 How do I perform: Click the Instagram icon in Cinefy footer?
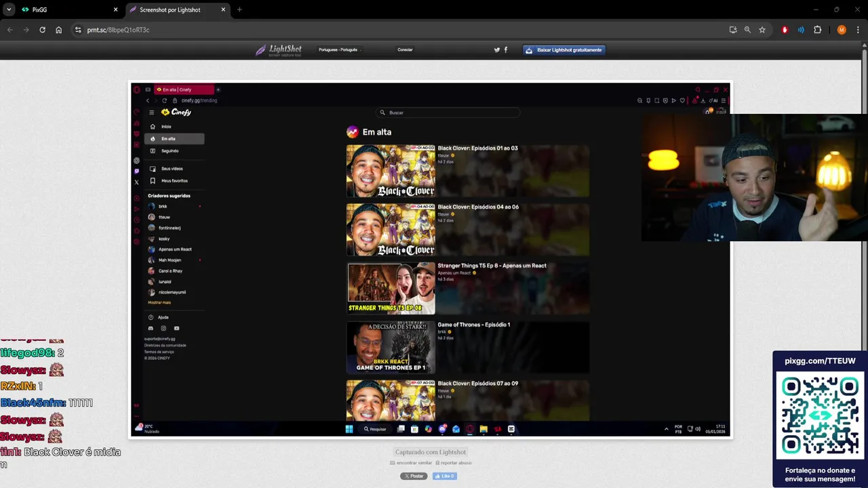click(x=163, y=329)
